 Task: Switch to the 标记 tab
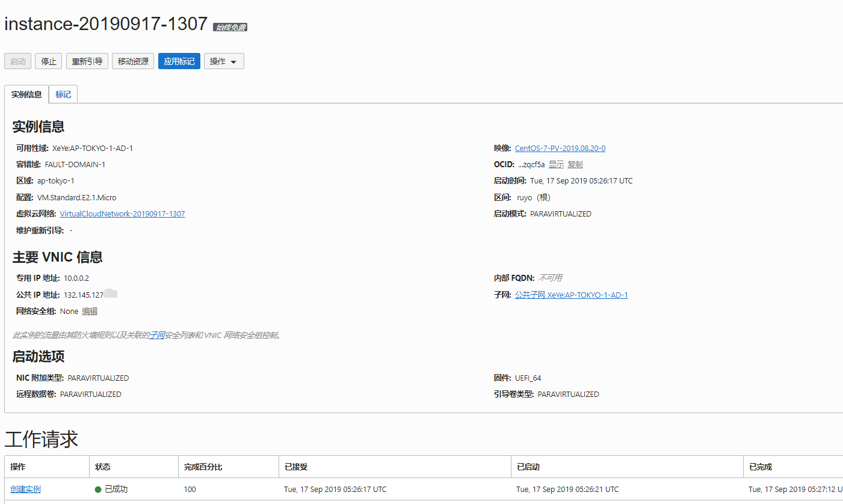pyautogui.click(x=63, y=94)
